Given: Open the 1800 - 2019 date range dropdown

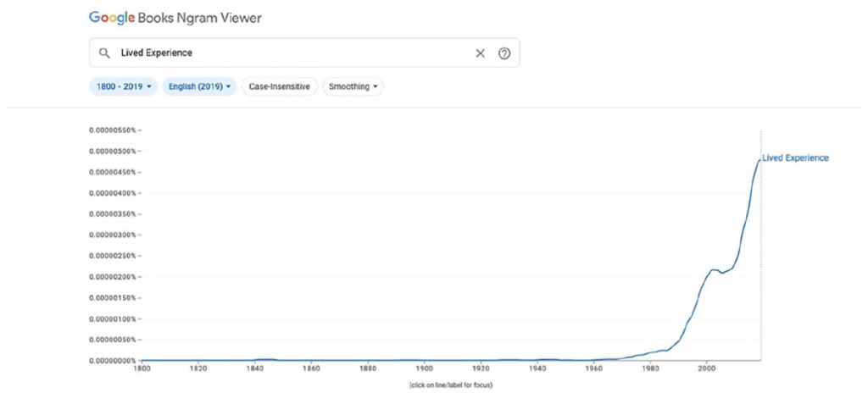Looking at the screenshot, I should [124, 87].
